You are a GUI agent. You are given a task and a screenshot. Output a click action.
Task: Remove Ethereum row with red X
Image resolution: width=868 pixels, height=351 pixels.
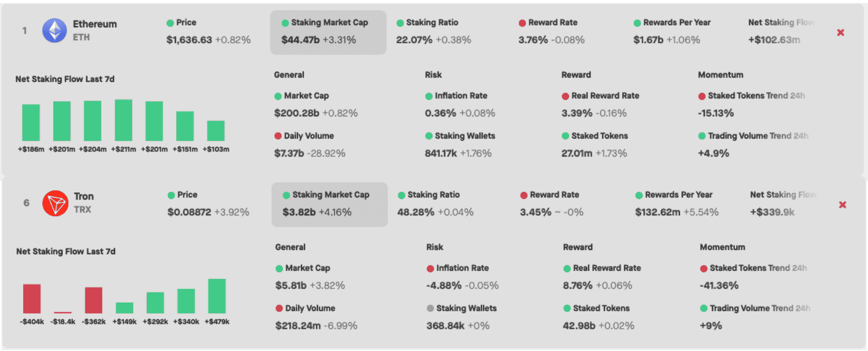pos(840,33)
